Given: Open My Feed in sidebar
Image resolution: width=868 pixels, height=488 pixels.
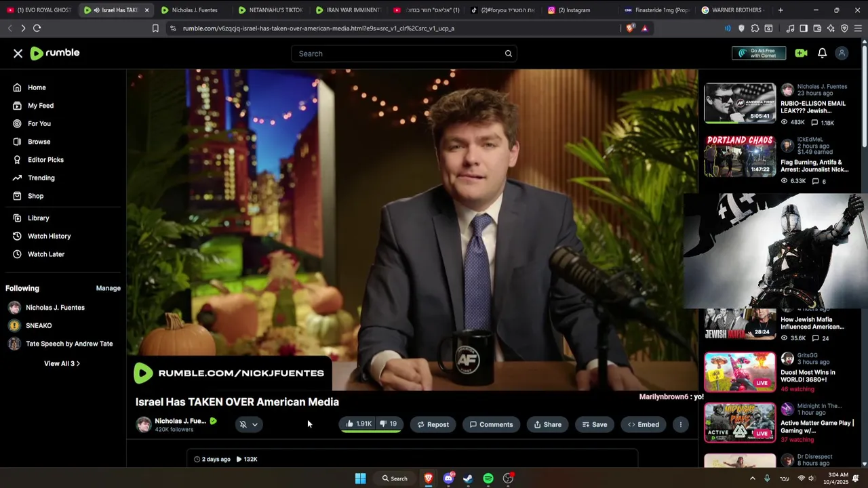Looking at the screenshot, I should coord(41,106).
